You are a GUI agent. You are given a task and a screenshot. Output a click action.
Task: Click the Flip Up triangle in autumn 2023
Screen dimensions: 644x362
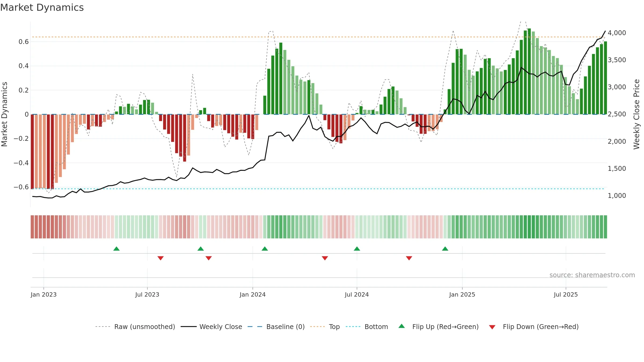pyautogui.click(x=201, y=249)
